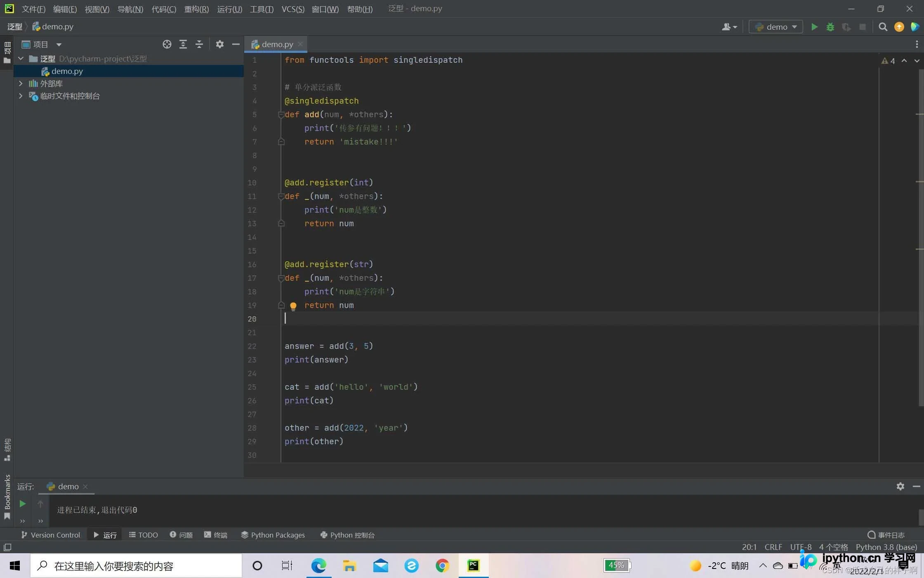Open Run panel settings gear

[x=900, y=486]
